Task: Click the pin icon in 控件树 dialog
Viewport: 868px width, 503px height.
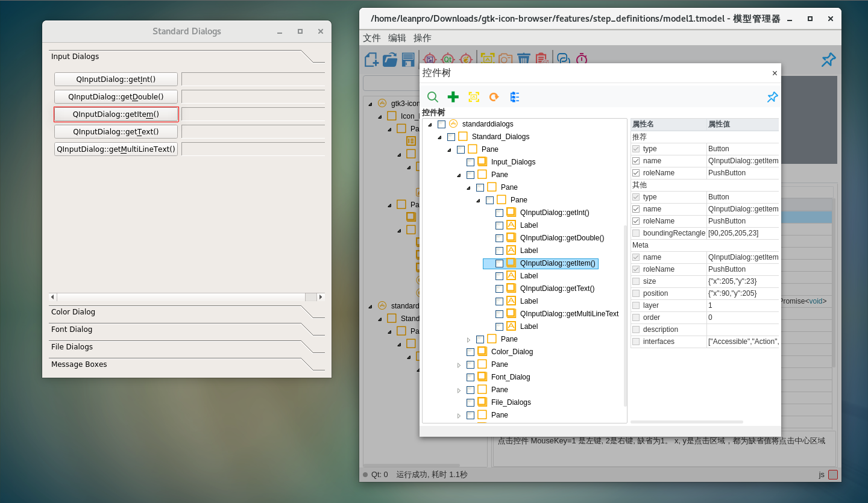Action: (x=772, y=97)
